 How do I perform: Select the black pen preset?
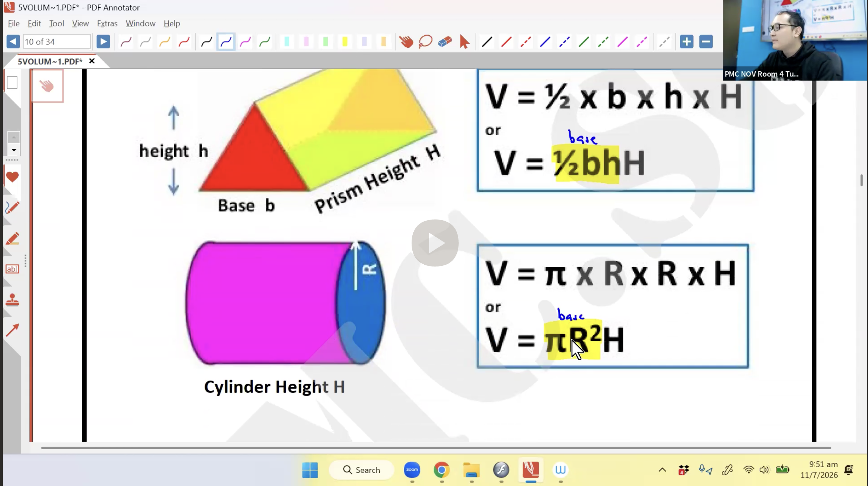(x=207, y=42)
